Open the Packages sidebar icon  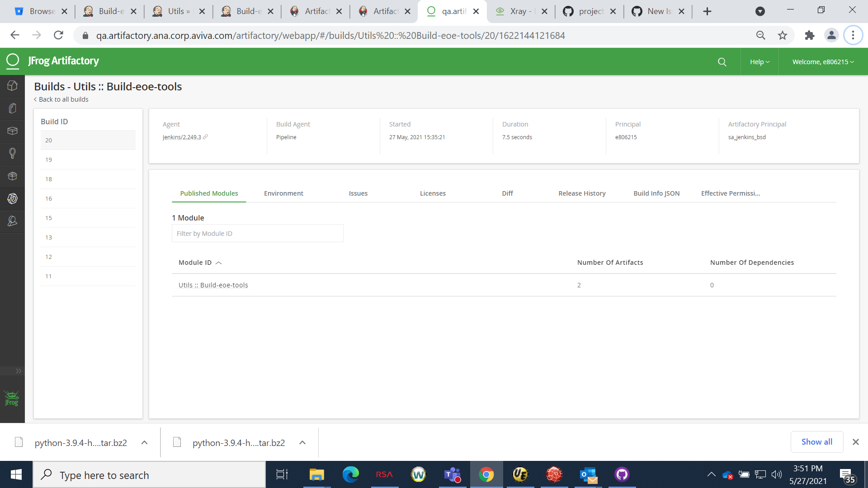coord(12,131)
